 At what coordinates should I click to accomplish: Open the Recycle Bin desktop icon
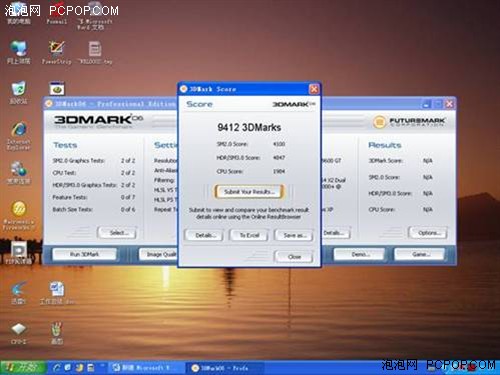click(x=19, y=92)
